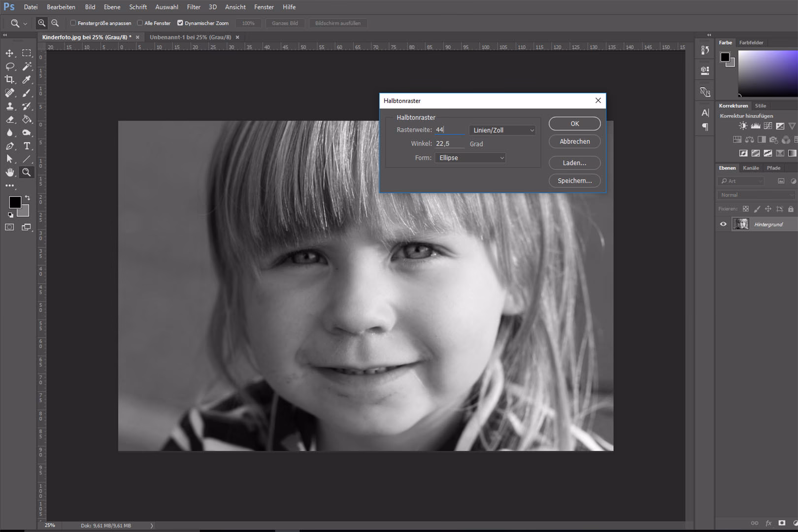
Task: Select the Crop tool
Action: pos(9,79)
